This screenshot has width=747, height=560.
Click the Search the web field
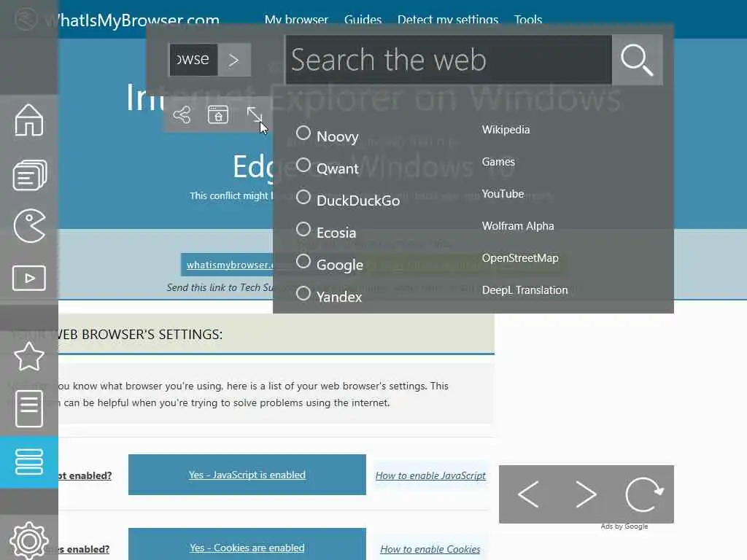tap(449, 60)
